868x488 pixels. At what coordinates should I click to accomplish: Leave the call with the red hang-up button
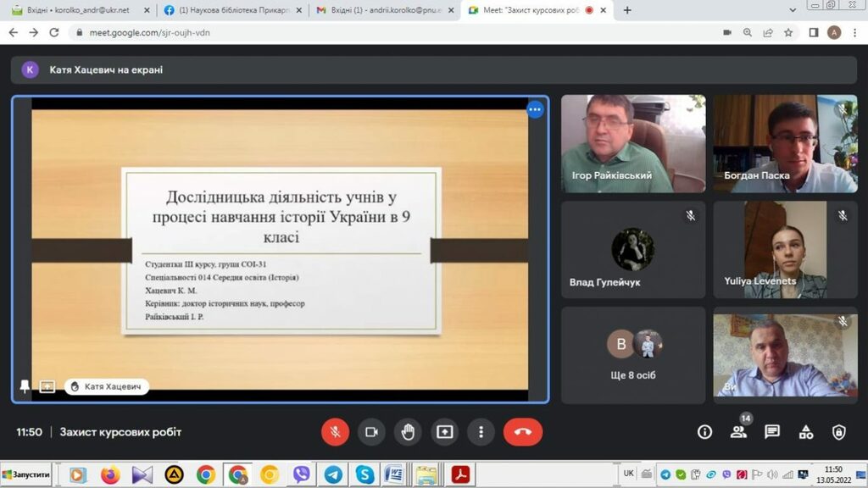522,432
